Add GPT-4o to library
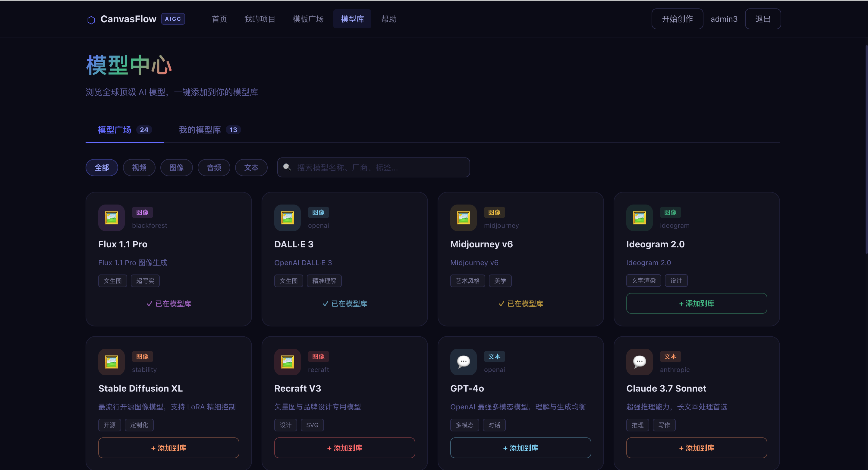868x470 pixels. tap(520, 448)
